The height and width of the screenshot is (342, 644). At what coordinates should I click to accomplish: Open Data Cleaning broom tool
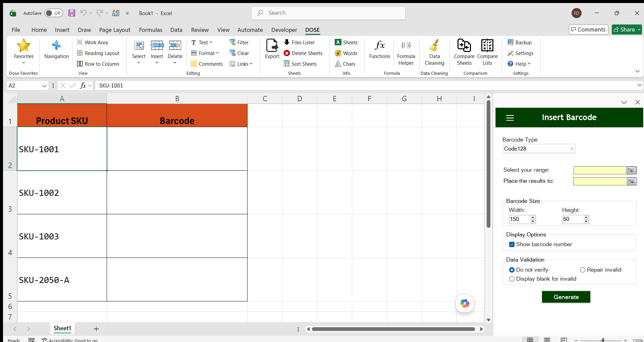click(x=434, y=52)
